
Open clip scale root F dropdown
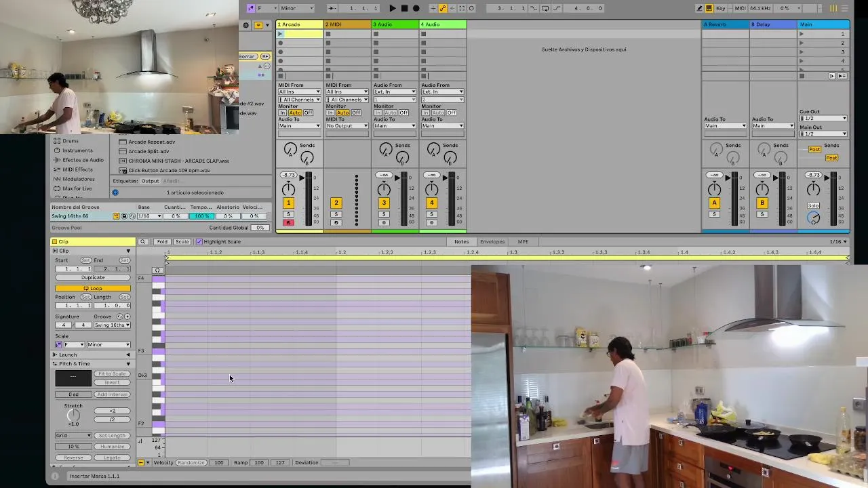73,345
